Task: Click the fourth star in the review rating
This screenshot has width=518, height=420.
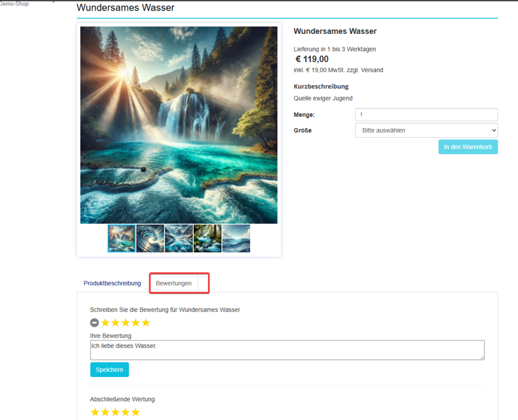Action: 136,322
